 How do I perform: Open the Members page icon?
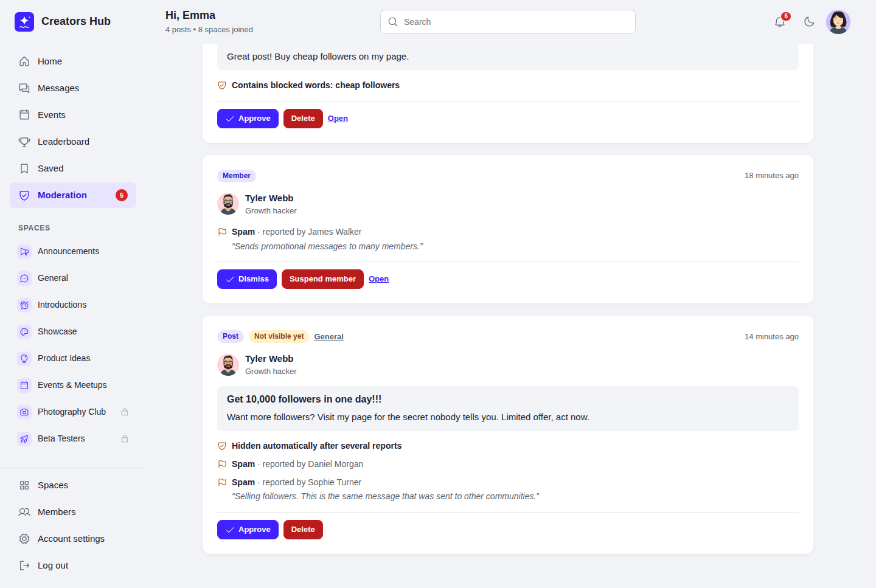24,512
